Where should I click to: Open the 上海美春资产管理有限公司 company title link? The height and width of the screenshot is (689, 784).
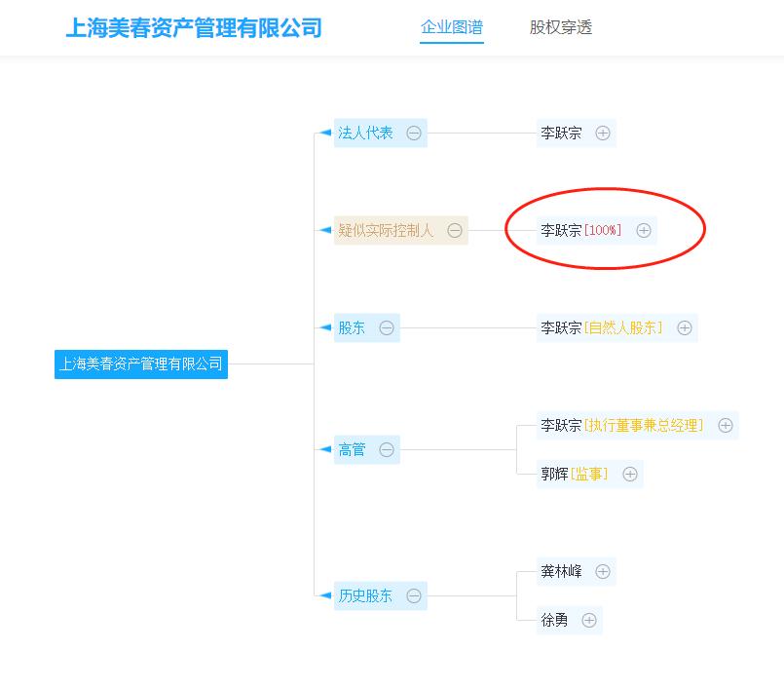click(x=196, y=27)
